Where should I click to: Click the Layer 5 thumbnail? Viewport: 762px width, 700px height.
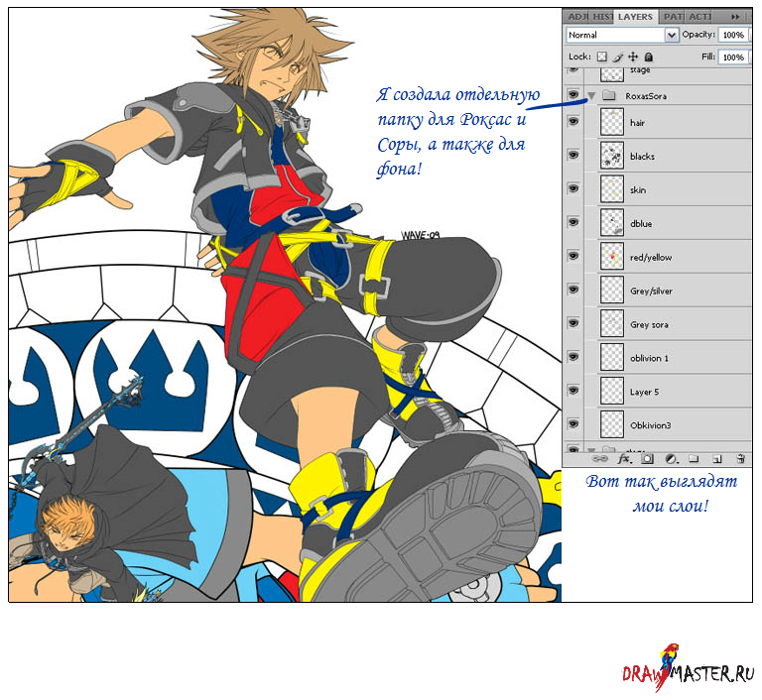point(612,391)
